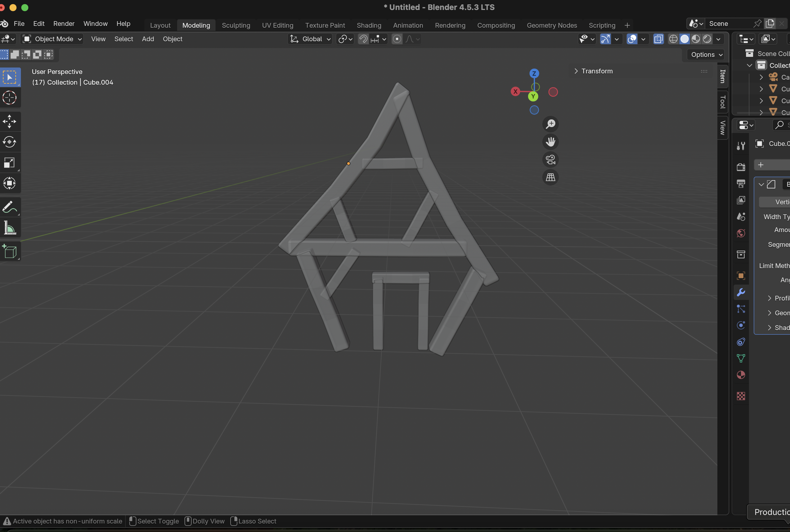Toggle snapping magnet on
Image resolution: width=790 pixels, height=532 pixels.
pos(363,39)
